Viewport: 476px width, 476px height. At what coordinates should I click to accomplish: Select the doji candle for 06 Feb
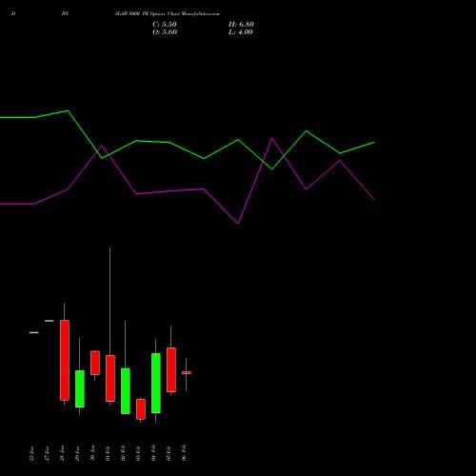[187, 373]
